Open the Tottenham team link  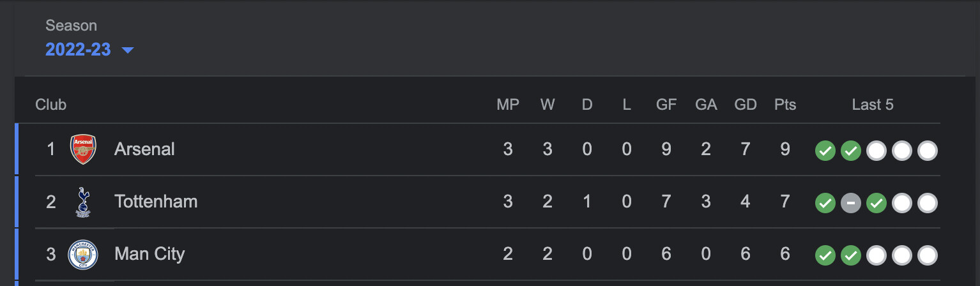point(156,202)
